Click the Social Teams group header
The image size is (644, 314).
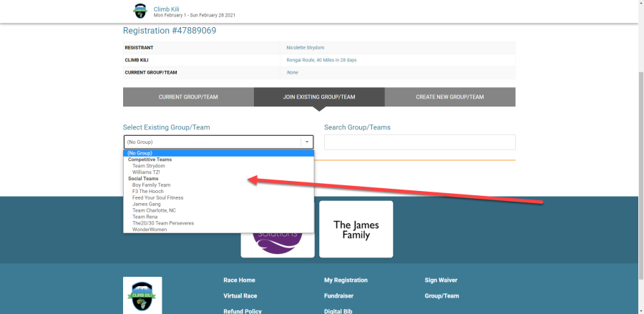click(x=143, y=179)
